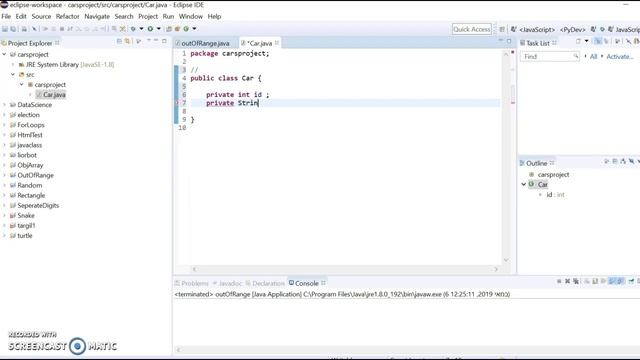The image size is (640, 360).
Task: Click the green Run button in the toolbar
Action: coord(150,29)
